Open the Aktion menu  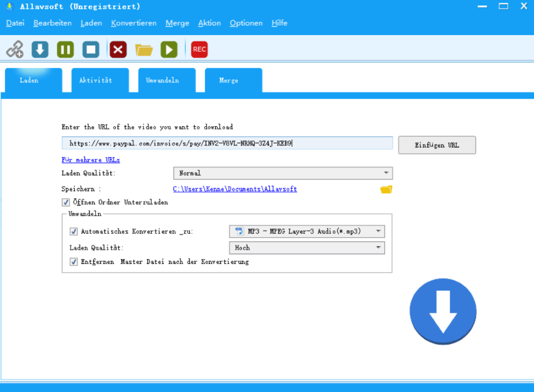(209, 23)
